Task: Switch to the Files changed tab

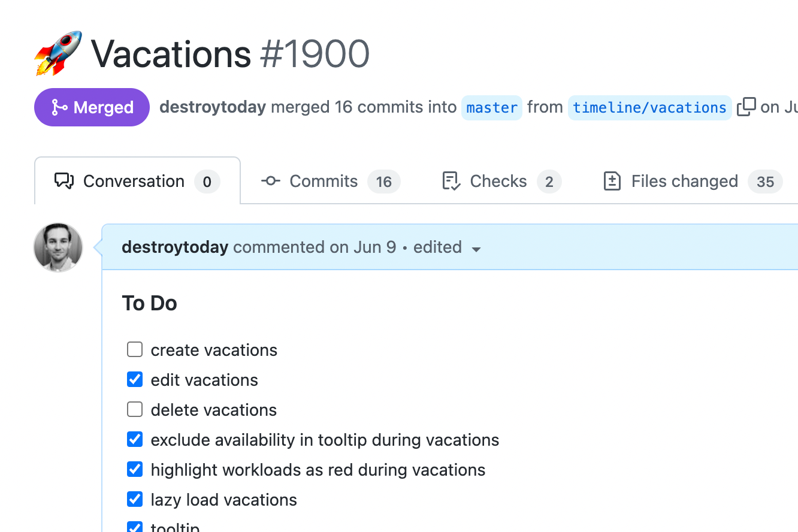Action: click(x=693, y=181)
